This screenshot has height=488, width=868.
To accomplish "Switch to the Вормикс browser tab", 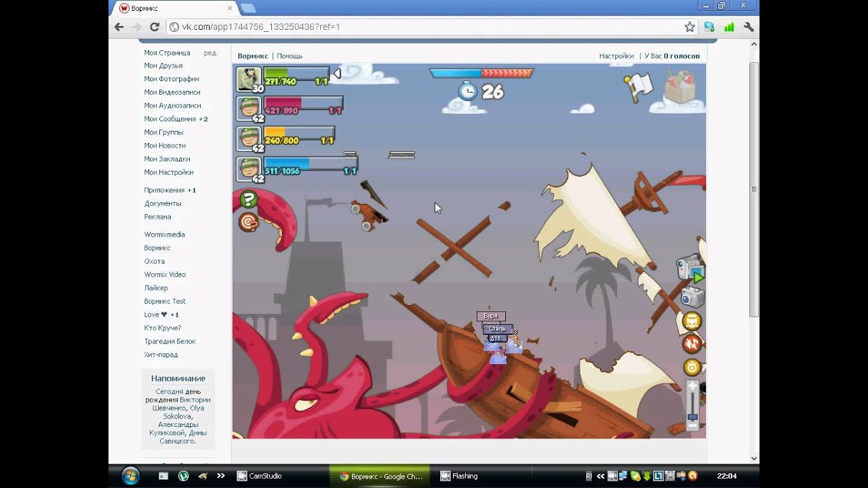I will point(175,8).
